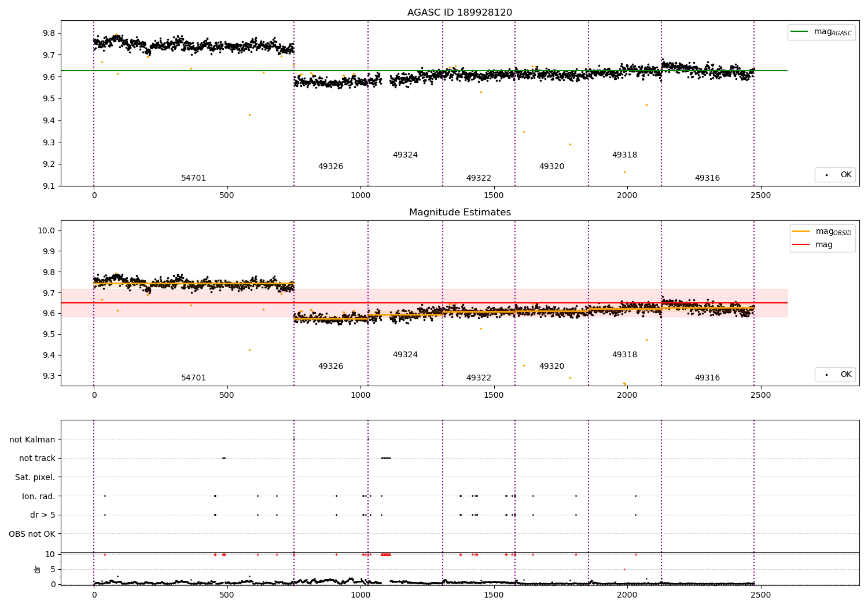Image resolution: width=868 pixels, height=608 pixels.
Task: Click obsid label 49320 in AGASC ID plot
Action: (551, 167)
